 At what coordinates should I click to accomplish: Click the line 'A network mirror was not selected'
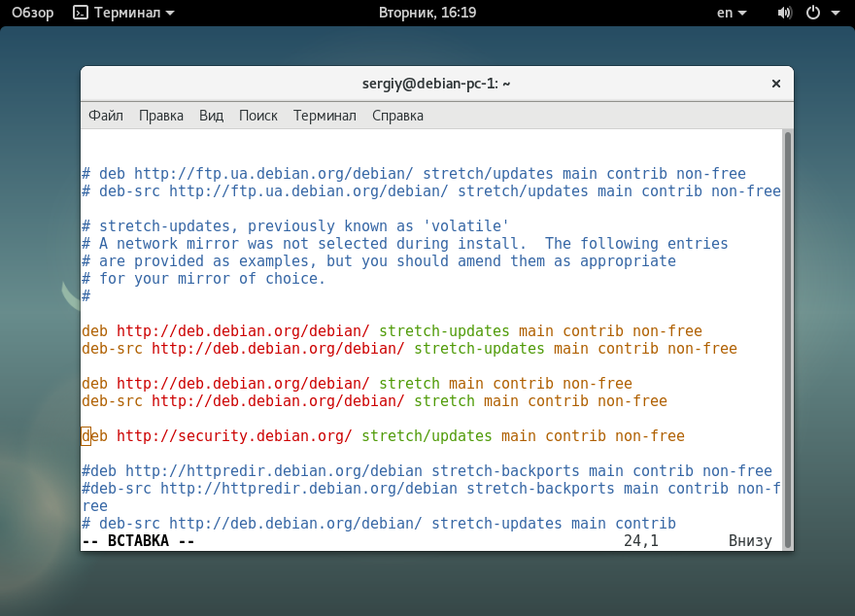(x=404, y=244)
